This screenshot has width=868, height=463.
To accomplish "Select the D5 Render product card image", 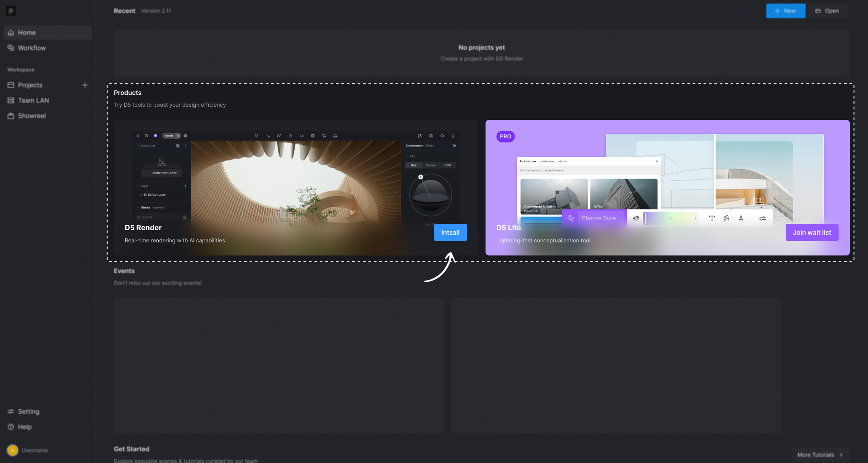I will pos(296,188).
